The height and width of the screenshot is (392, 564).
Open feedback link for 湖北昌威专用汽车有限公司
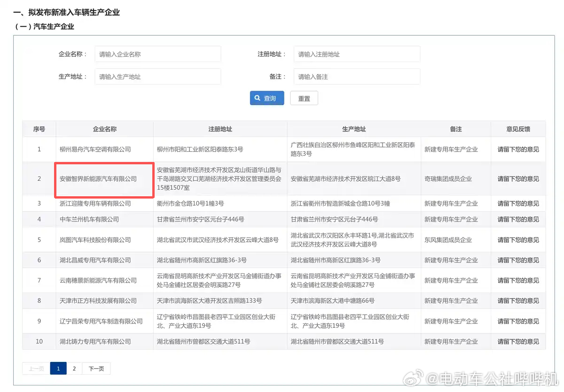coord(518,260)
